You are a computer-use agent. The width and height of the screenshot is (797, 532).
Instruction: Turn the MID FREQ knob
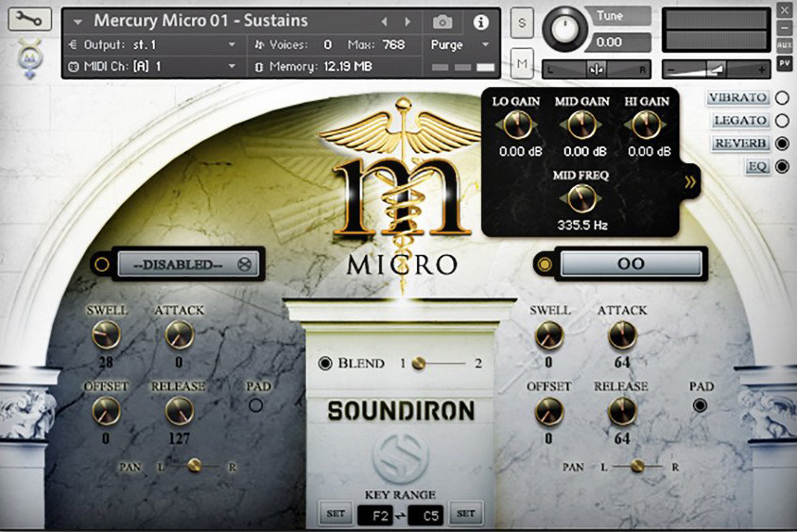(x=581, y=198)
